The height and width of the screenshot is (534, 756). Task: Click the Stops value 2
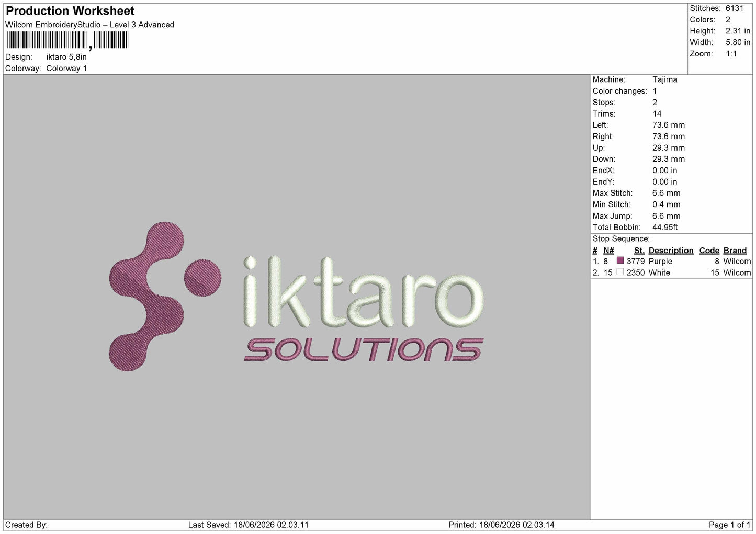(x=655, y=103)
